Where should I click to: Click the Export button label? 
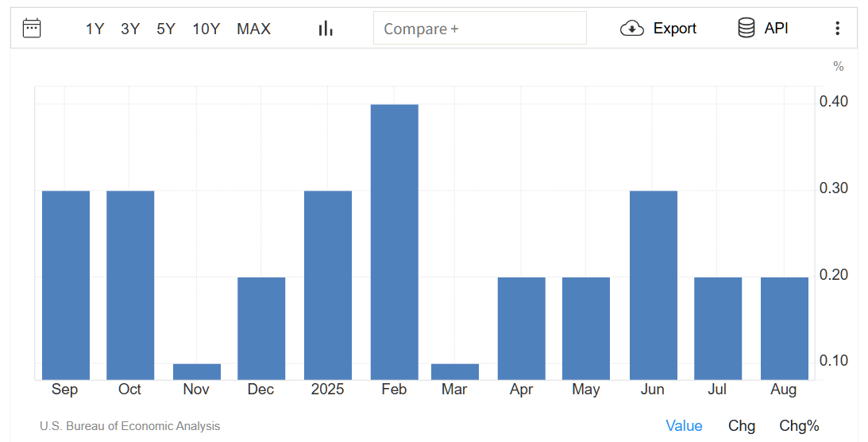point(674,29)
